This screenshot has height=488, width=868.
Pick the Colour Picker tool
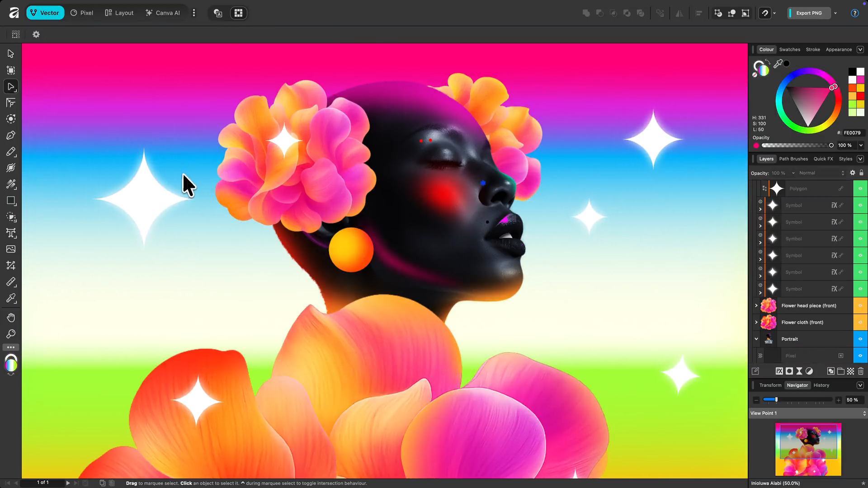coord(11,298)
